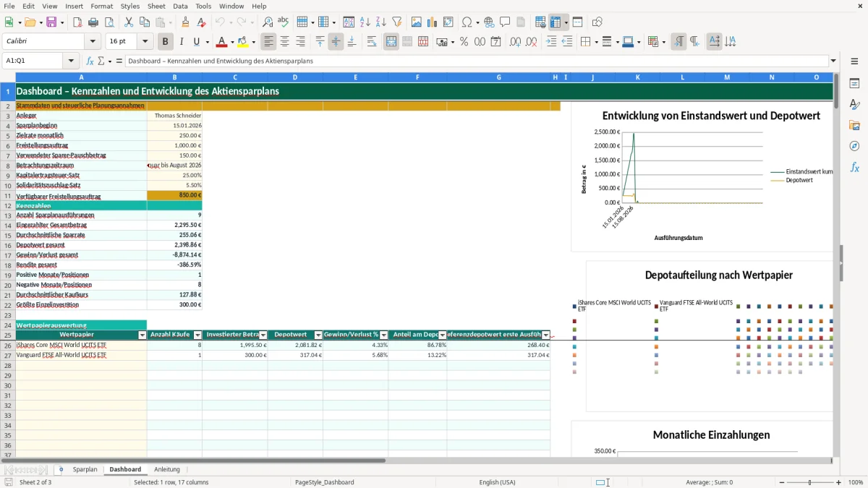Screen dimensions: 868x488
Task: Toggle Wrap Text
Action: [x=372, y=42]
